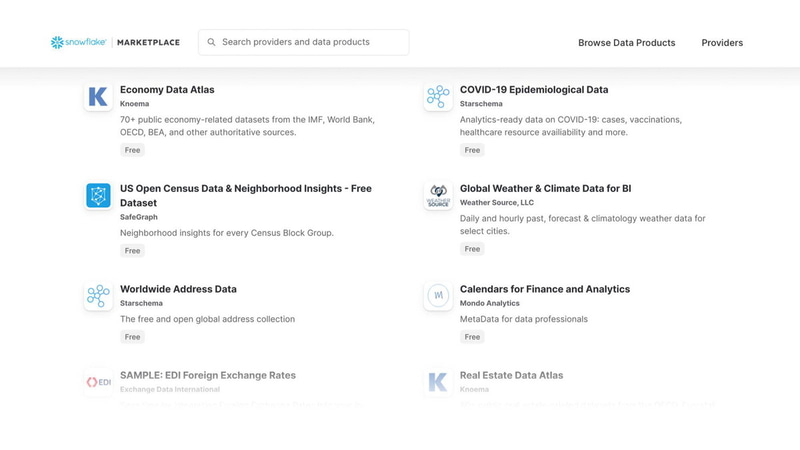The image size is (800, 450).
Task: Click 'The free and open global address collection'
Action: (208, 319)
